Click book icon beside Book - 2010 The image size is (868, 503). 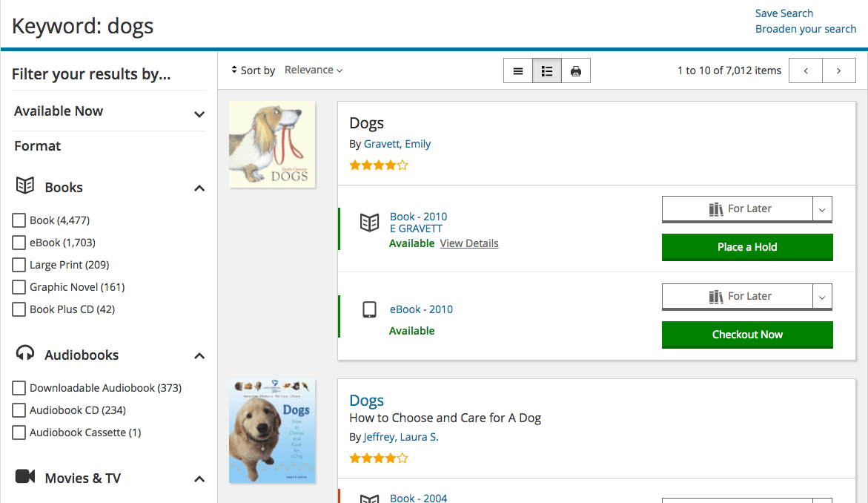(x=369, y=223)
